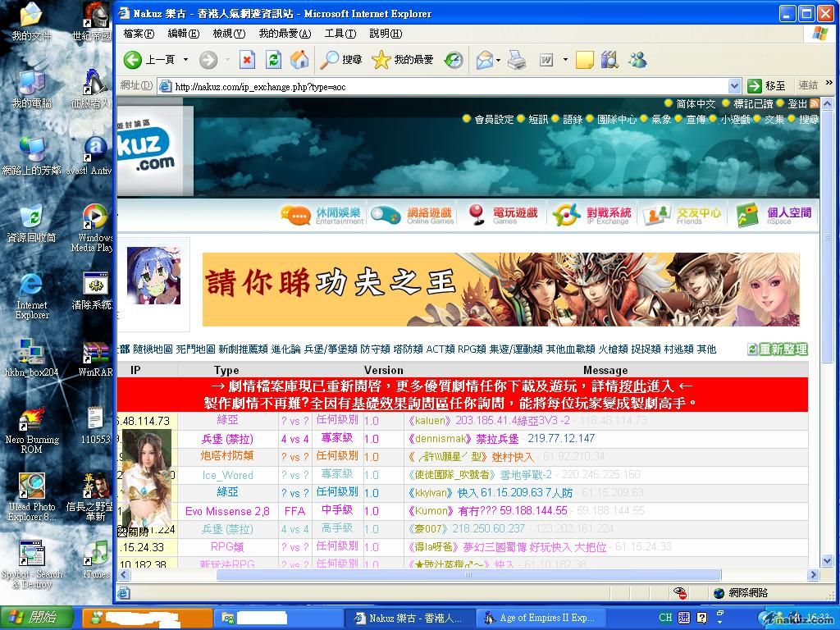Open the 檢視(V) menu
Screen dimensions: 840x630
point(230,34)
